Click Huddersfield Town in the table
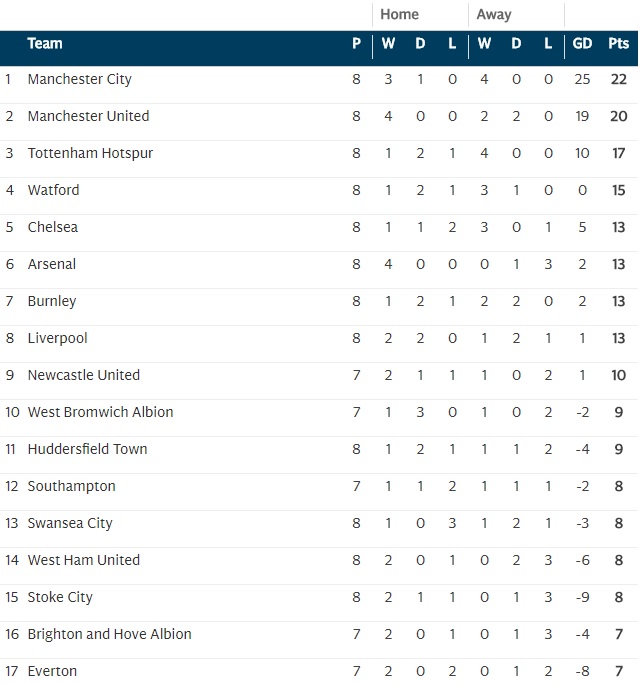Screen dimensions: 642x684 click(x=87, y=449)
